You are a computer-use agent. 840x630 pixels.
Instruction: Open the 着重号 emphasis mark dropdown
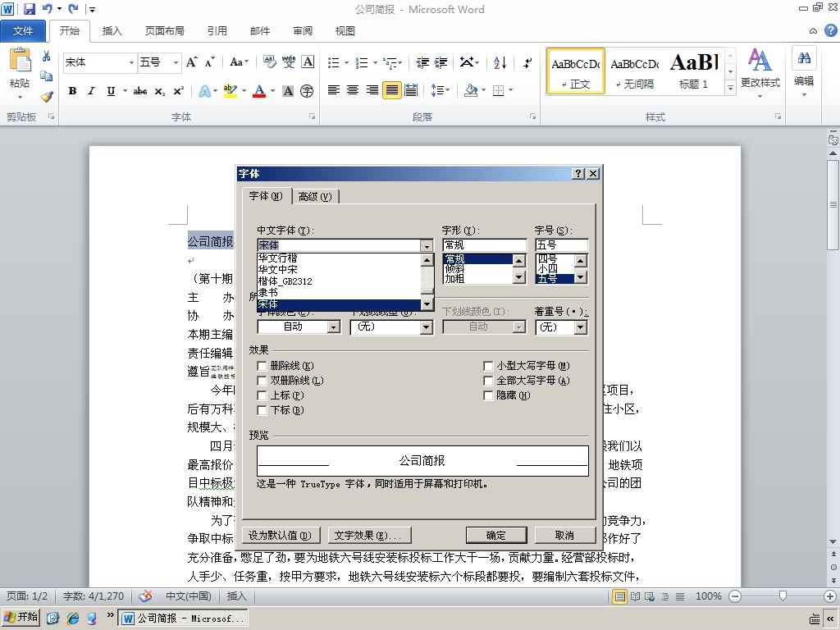tap(581, 326)
